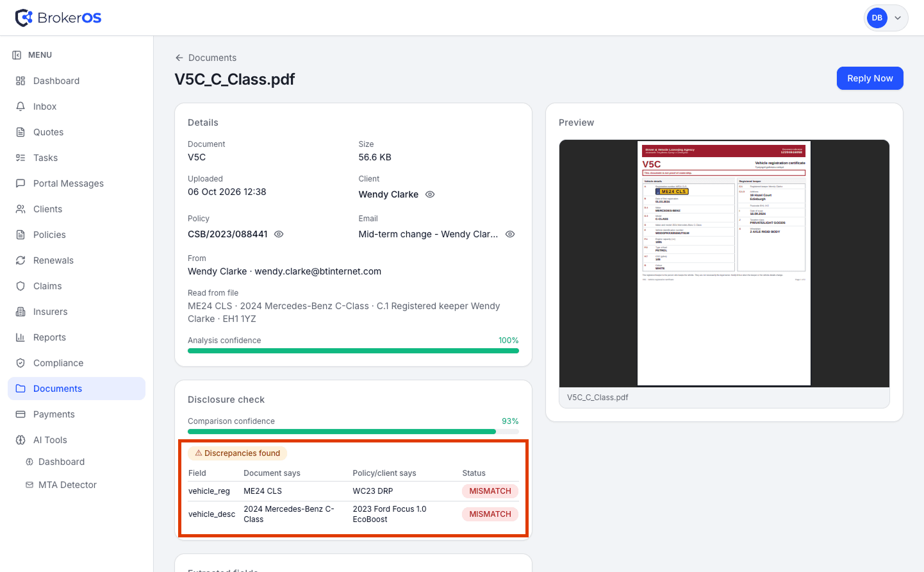Viewport: 924px width, 572px height.
Task: Select Documents in the sidebar menu
Action: point(76,389)
